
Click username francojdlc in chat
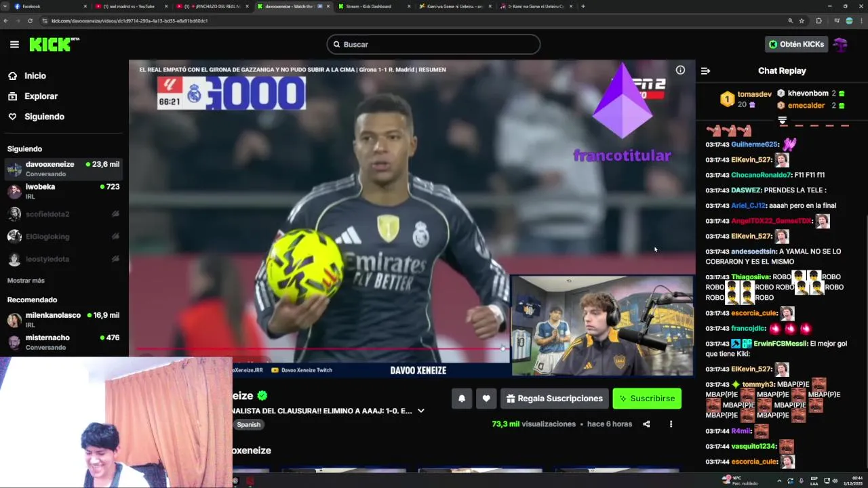click(x=748, y=329)
